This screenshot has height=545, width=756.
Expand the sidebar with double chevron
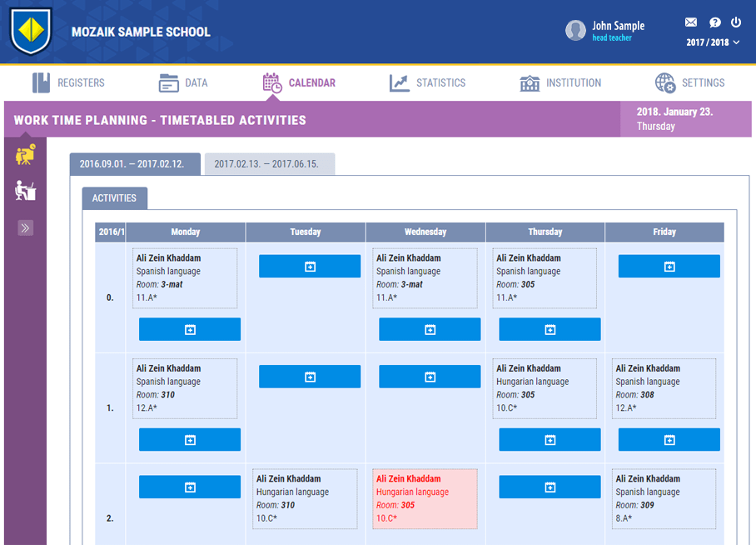(x=25, y=227)
